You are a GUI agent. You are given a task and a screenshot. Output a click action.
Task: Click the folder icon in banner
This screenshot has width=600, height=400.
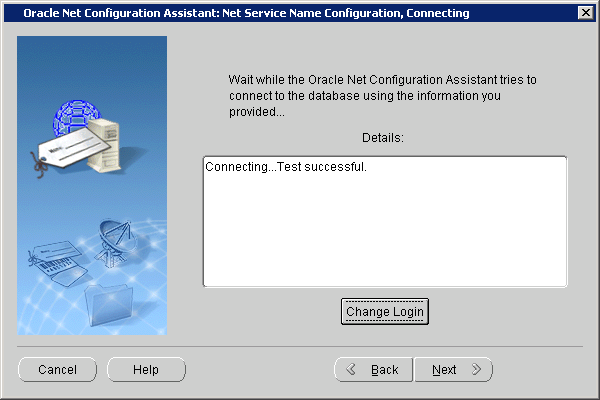(x=107, y=300)
